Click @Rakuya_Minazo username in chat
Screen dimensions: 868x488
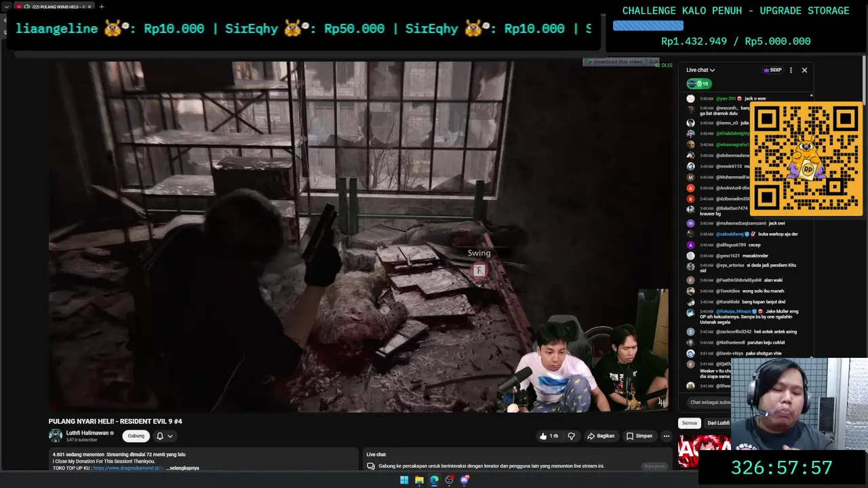pos(733,311)
